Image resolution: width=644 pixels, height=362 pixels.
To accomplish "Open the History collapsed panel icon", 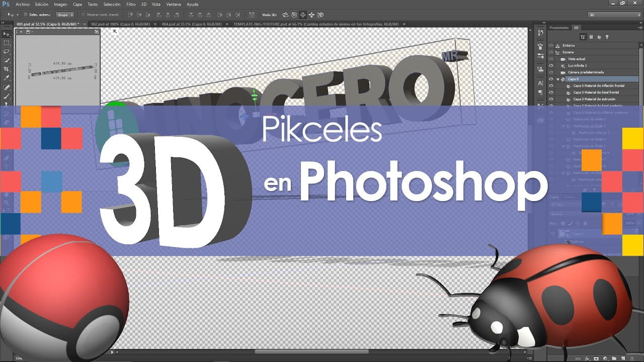I will coord(540,34).
